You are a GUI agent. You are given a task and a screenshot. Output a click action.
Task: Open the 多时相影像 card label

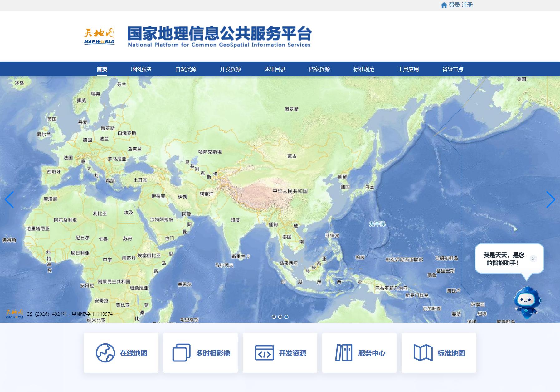pos(213,353)
